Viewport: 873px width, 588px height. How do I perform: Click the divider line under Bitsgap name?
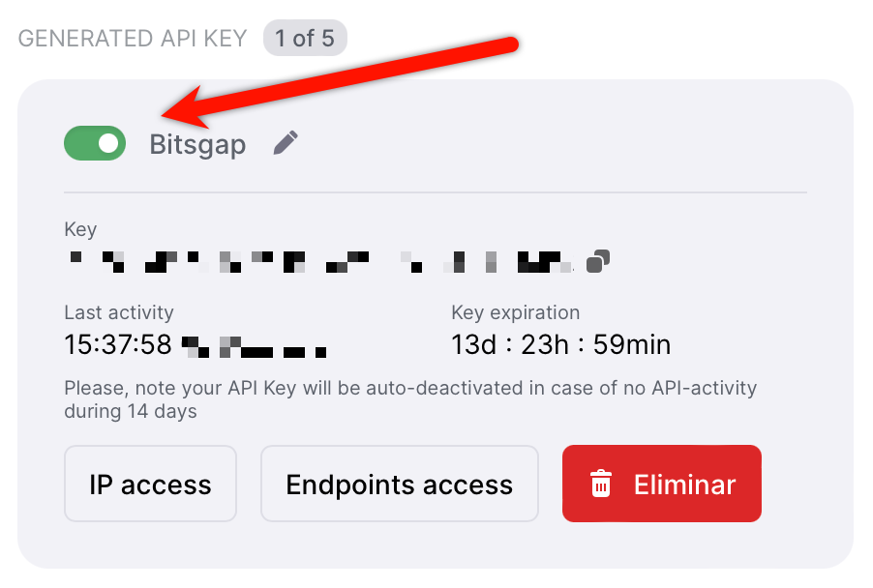click(x=436, y=192)
